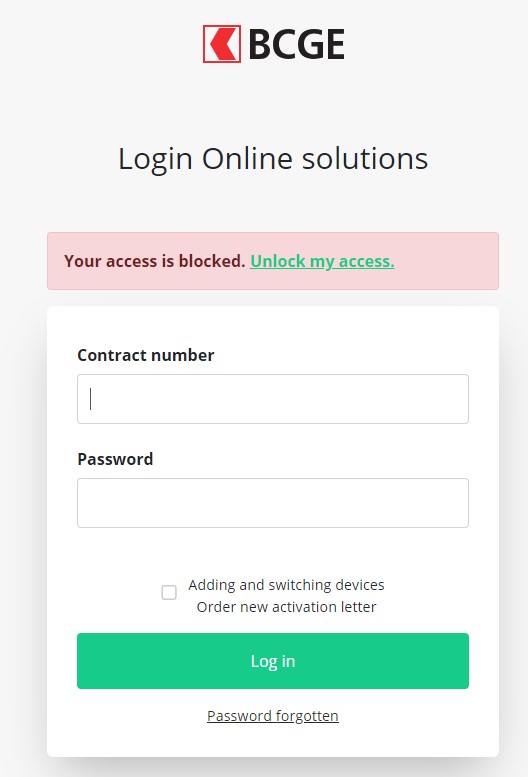The image size is (528, 777).
Task: Focus the Password input field
Action: click(273, 503)
